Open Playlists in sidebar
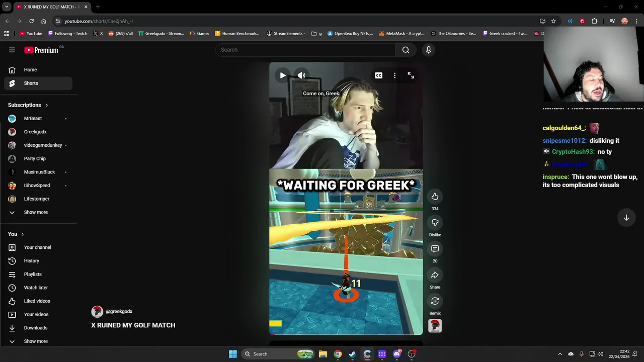Image resolution: width=644 pixels, height=362 pixels. point(38,275)
